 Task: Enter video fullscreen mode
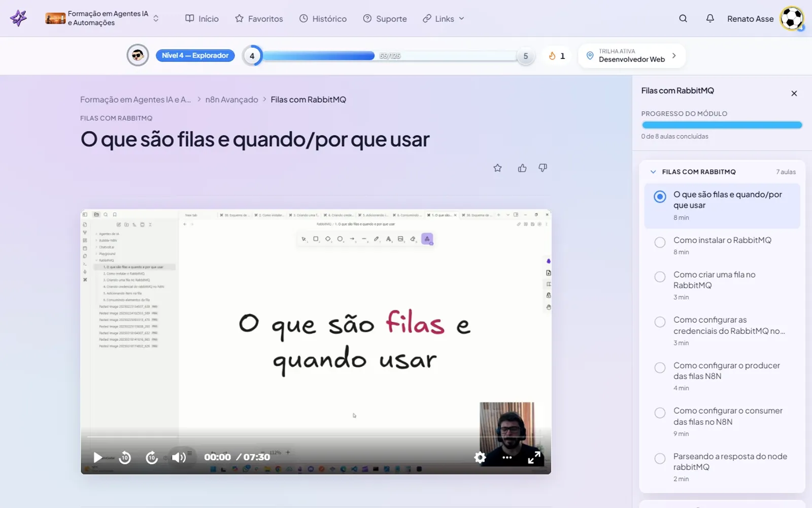534,457
